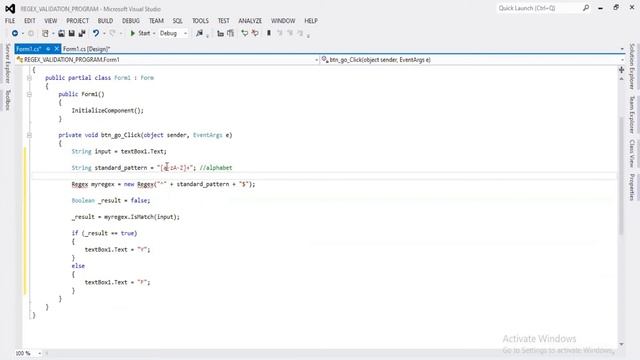Click the Quick Launch magnifier icon
640x360 pixels.
(586, 8)
